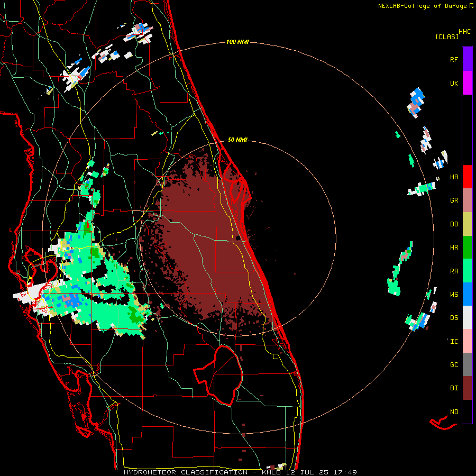Click the [CLAS] units label
476x476 pixels.
coord(447,36)
